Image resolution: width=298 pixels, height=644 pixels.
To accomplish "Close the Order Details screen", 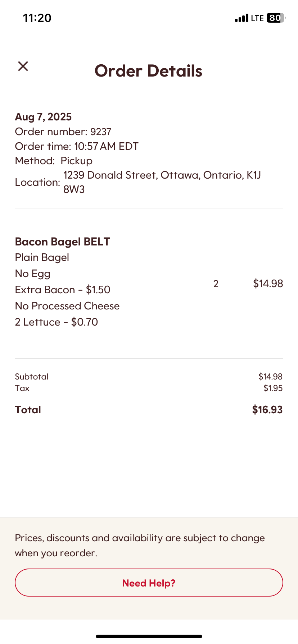I will click(23, 66).
